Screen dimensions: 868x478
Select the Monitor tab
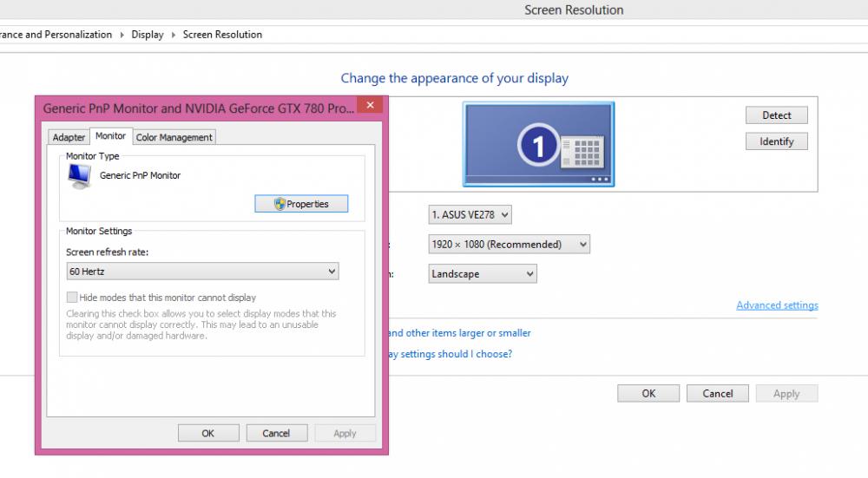(x=111, y=135)
